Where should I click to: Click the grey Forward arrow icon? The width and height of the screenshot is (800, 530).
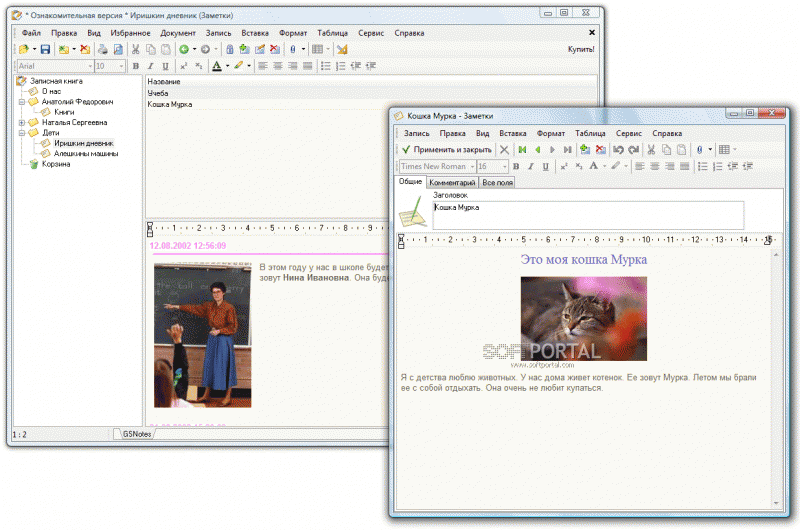[x=205, y=49]
